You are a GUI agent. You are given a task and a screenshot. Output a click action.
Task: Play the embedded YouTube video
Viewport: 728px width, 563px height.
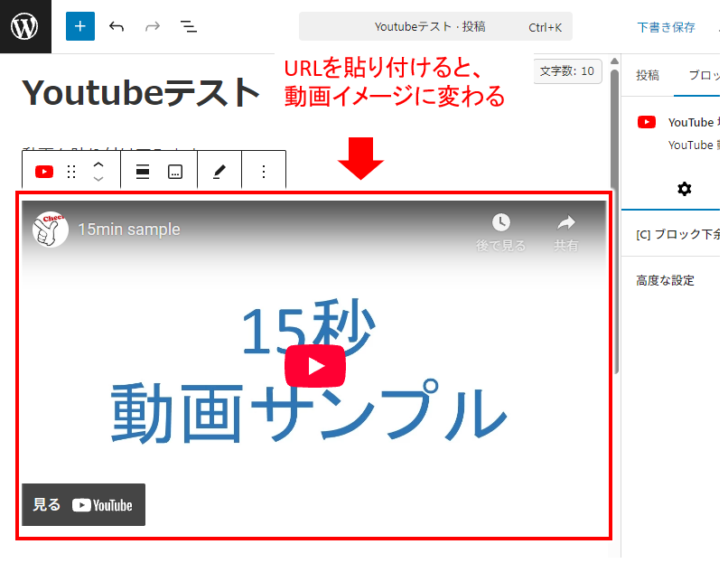315,366
